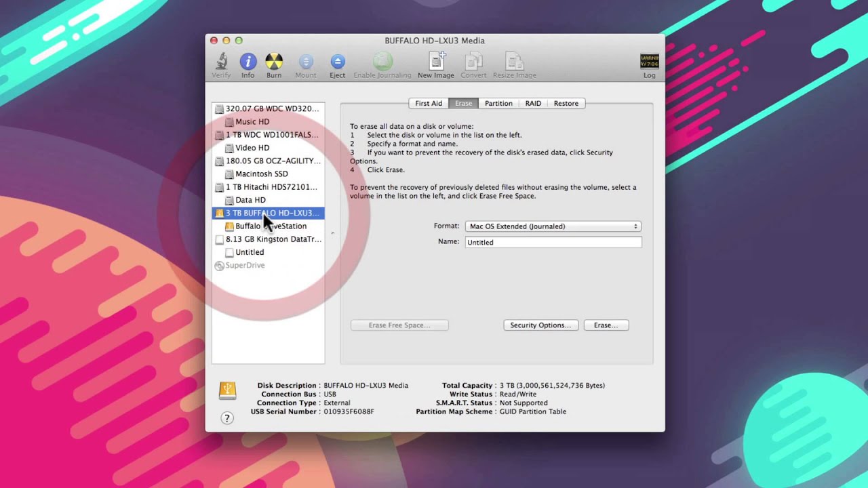Image resolution: width=868 pixels, height=488 pixels.
Task: Click the Total Capacity value 3 TB
Action: point(552,386)
